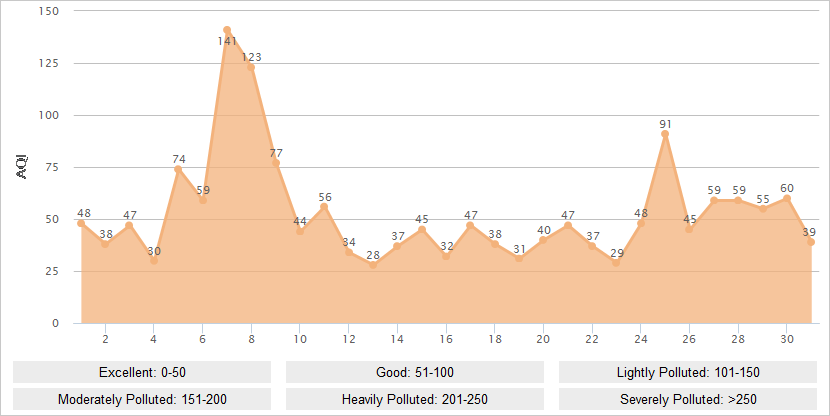Viewport: 830px width, 416px height.
Task: Select the data point labeled 123
Action: pos(251,67)
